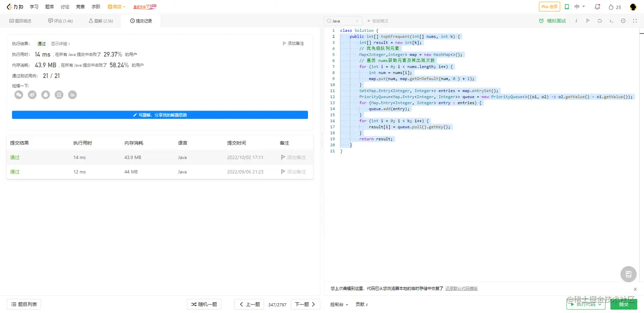Screen dimensions: 644x313
Task: Expand the 中 language dropdown
Action: pos(580,7)
